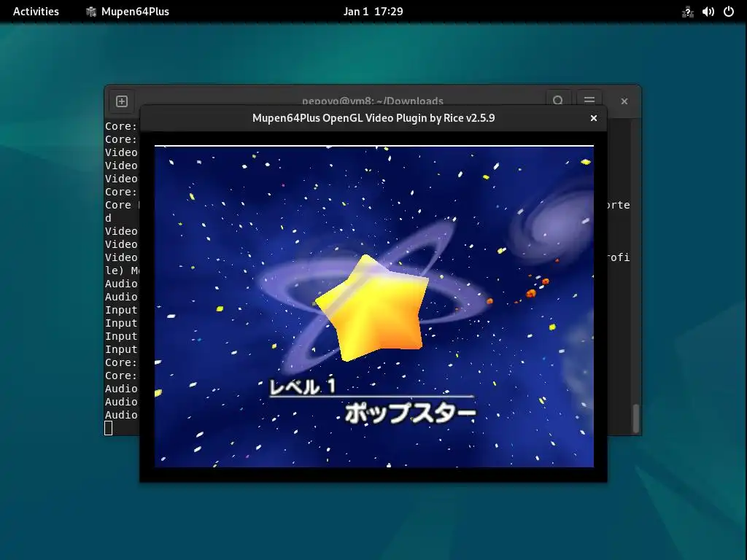
Task: Close the terminal window
Action: 624,101
